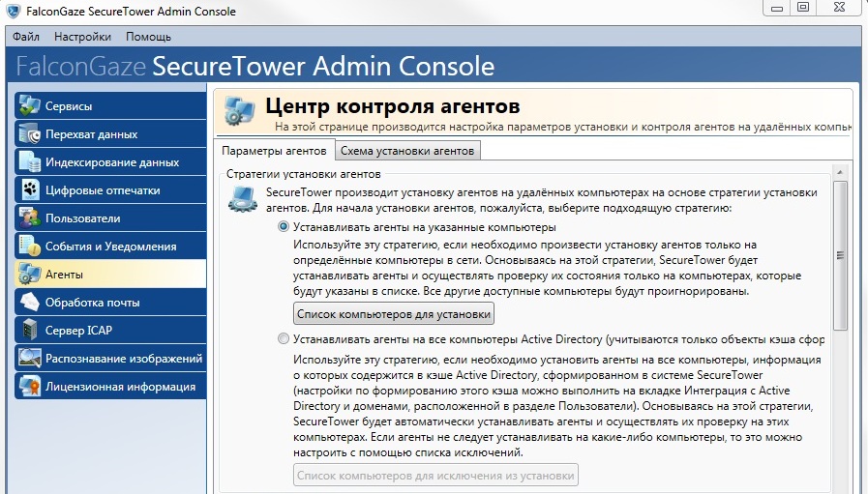Select the Агенты section

pyautogui.click(x=110, y=274)
